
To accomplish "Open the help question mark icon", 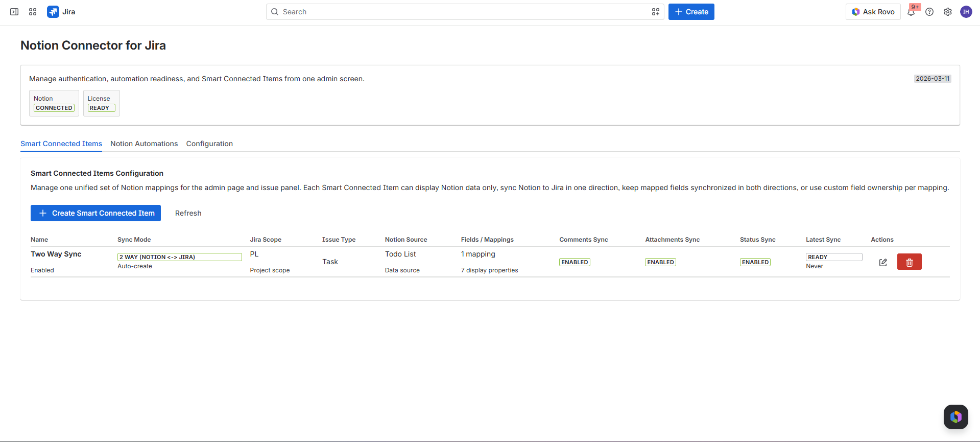I will tap(929, 12).
